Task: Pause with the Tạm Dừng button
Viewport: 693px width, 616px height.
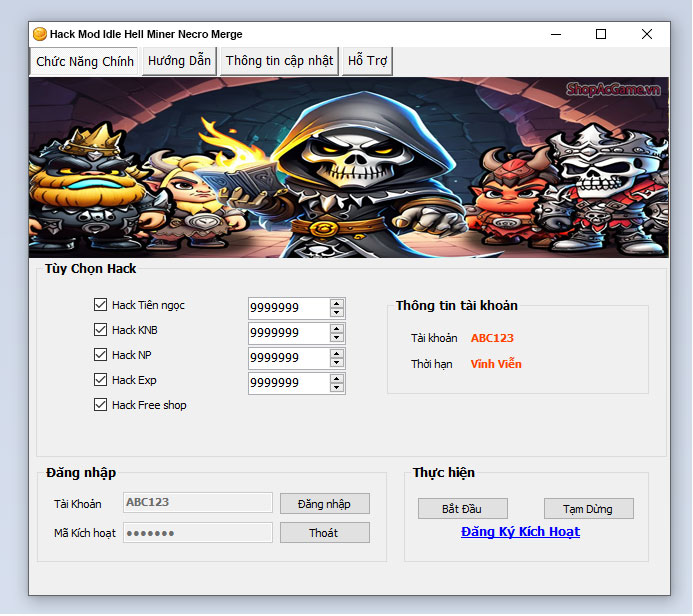Action: coord(589,509)
